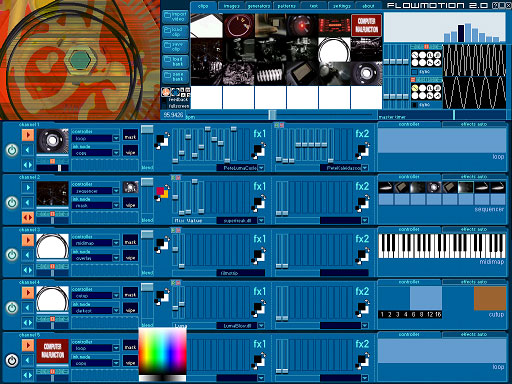The image size is (512, 384).
Task: Click the channel 3 mask button
Action: (x=130, y=242)
